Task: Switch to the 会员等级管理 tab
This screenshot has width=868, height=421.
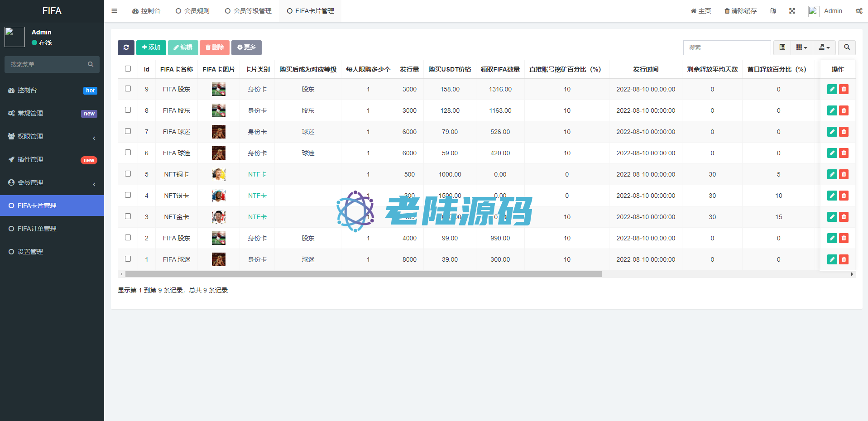Action: pos(248,11)
